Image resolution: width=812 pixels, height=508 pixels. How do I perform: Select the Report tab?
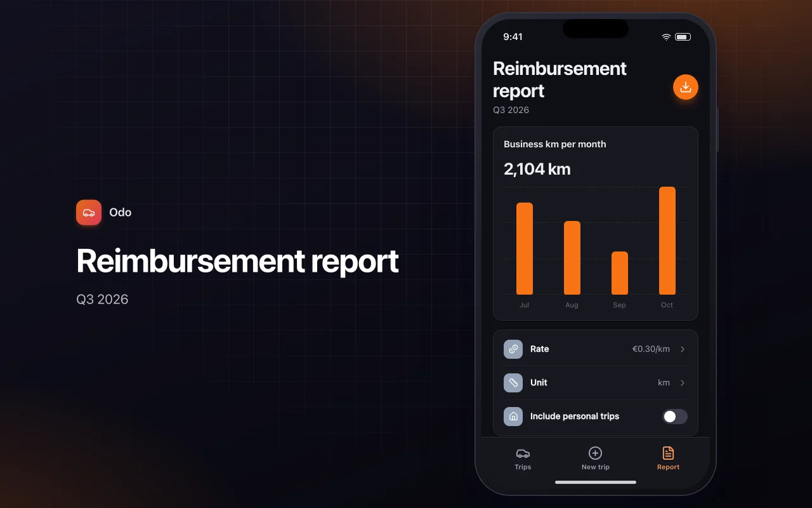tap(668, 458)
